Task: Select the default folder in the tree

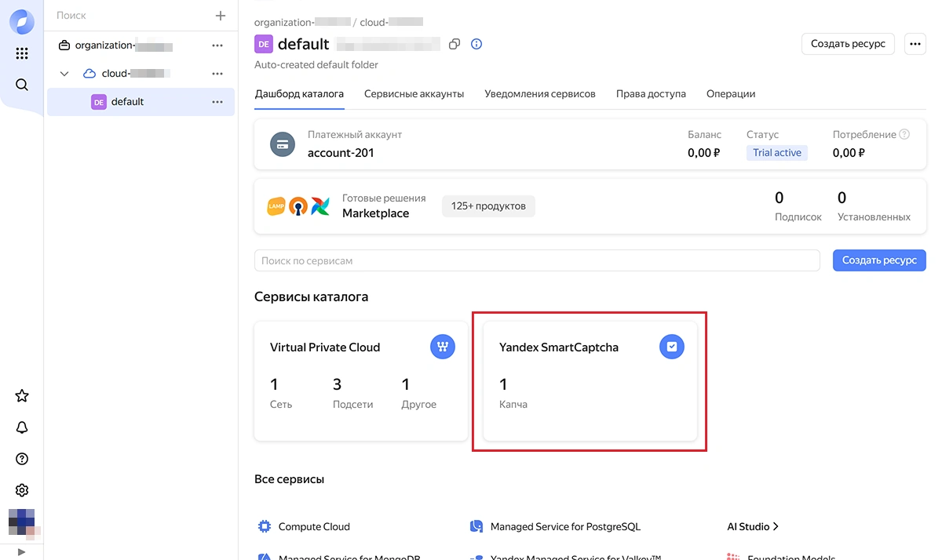Action: (141, 102)
